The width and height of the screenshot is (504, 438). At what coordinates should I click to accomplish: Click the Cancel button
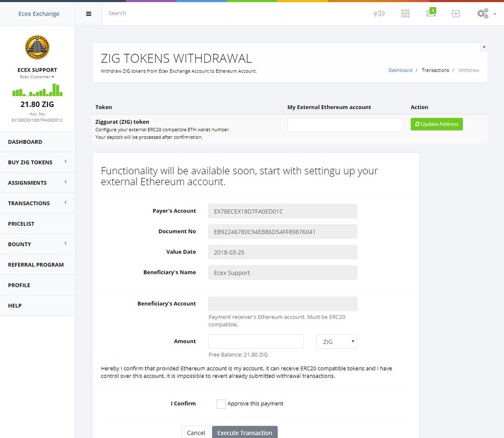(x=196, y=433)
